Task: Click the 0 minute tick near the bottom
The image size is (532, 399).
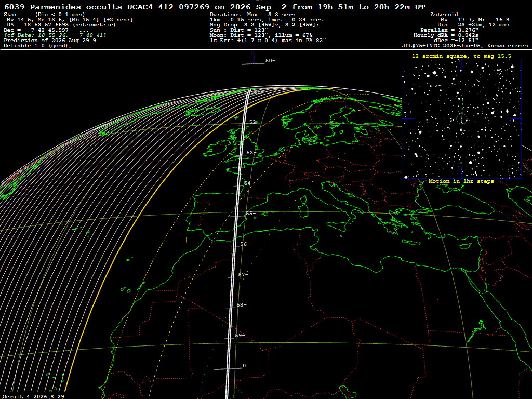Action: click(x=244, y=366)
